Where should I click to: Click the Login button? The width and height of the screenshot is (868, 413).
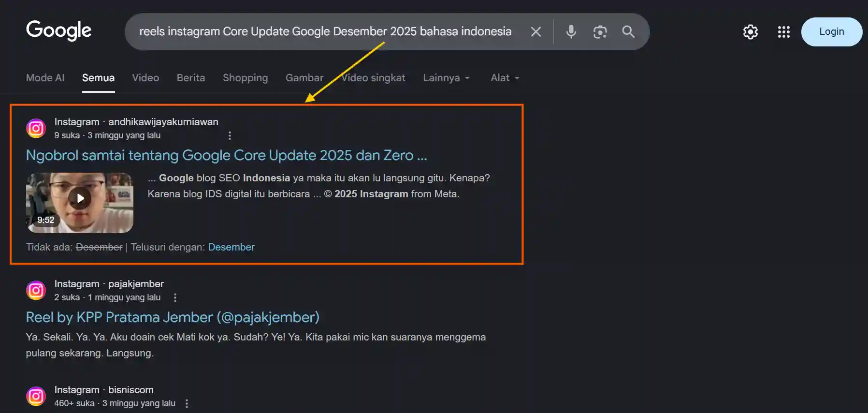point(831,32)
